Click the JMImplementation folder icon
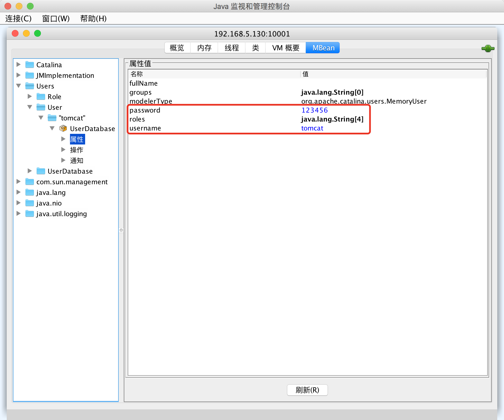This screenshot has height=420, width=504. pos(30,75)
